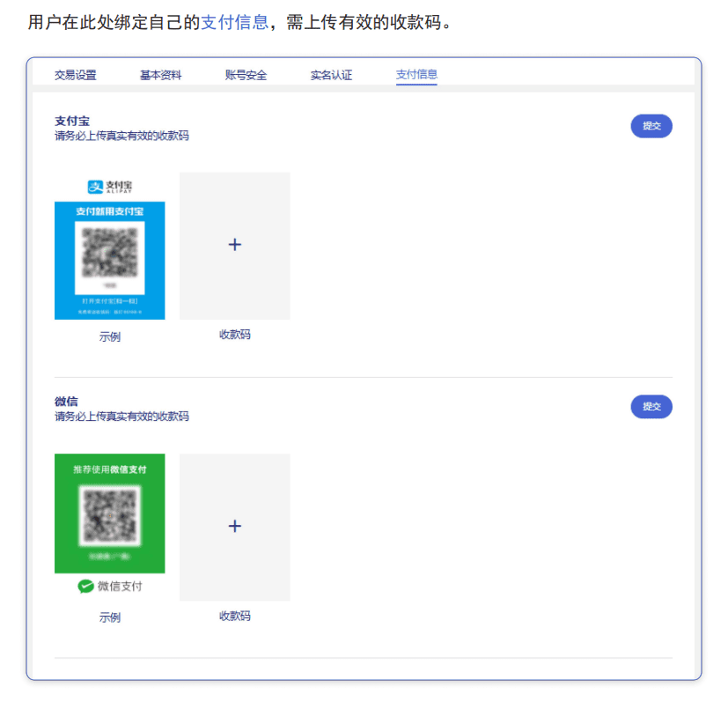Click the plus icon to upload Alipay code
Image resolution: width=728 pixels, height=702 pixels.
[x=235, y=245]
